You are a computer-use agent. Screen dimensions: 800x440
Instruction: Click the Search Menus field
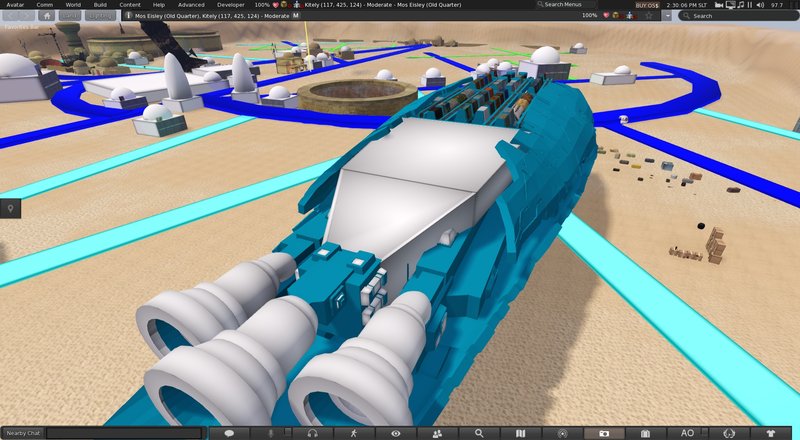[x=566, y=5]
